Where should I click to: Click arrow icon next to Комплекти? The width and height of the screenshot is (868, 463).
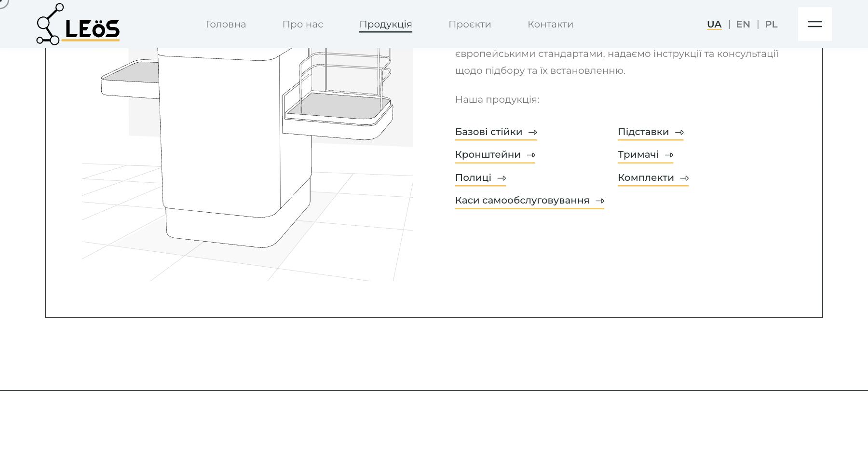click(x=684, y=178)
